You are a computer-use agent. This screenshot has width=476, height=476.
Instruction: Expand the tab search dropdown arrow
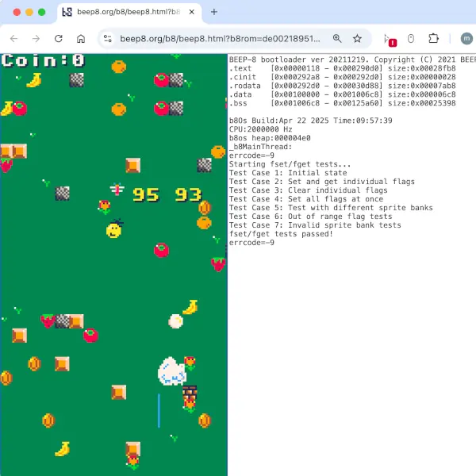463,12
